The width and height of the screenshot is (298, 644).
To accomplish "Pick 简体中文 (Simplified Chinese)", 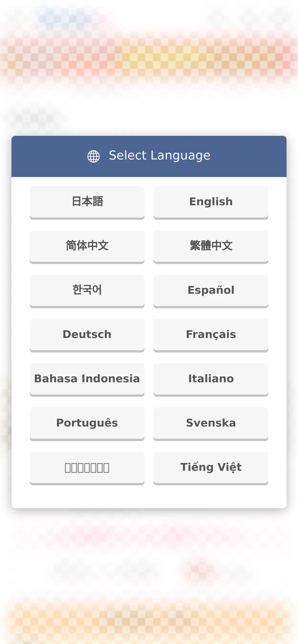I will (87, 247).
